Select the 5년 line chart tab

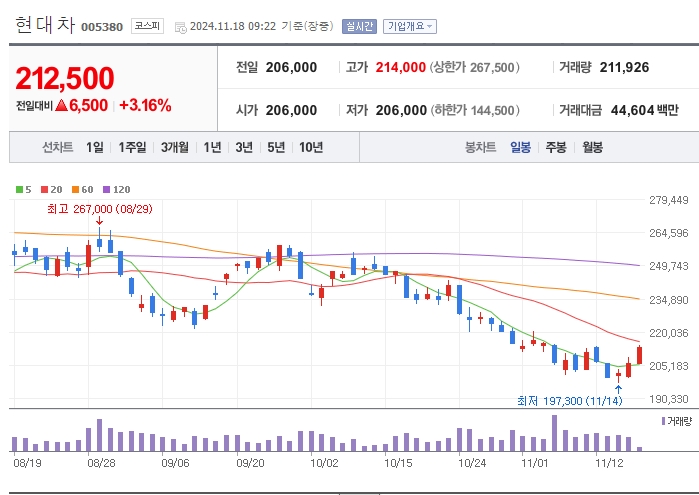(x=276, y=147)
